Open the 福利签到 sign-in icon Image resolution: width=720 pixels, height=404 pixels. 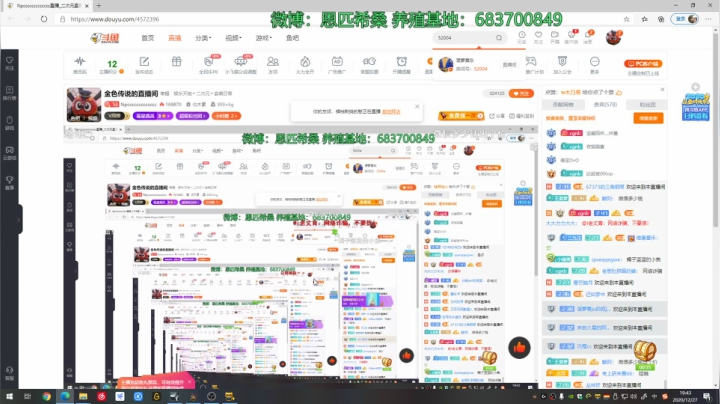(522, 116)
